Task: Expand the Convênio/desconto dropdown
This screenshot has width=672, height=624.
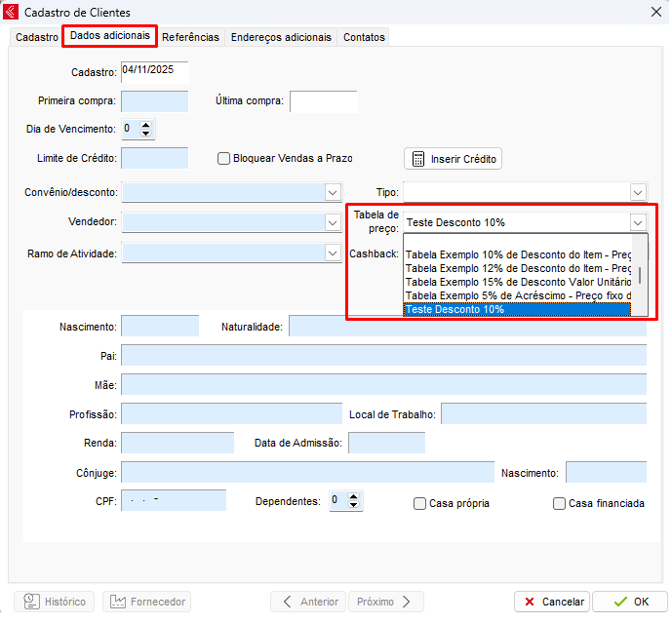Action: point(332,192)
